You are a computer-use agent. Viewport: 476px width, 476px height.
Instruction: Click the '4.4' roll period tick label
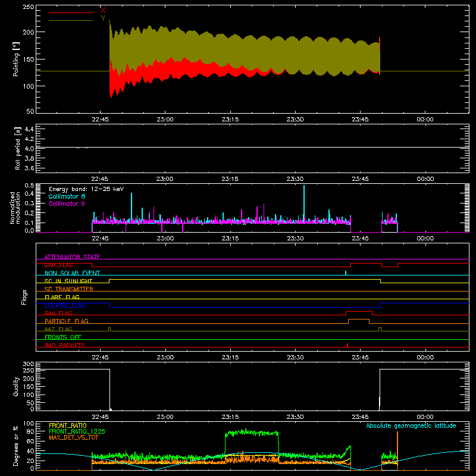[29, 129]
